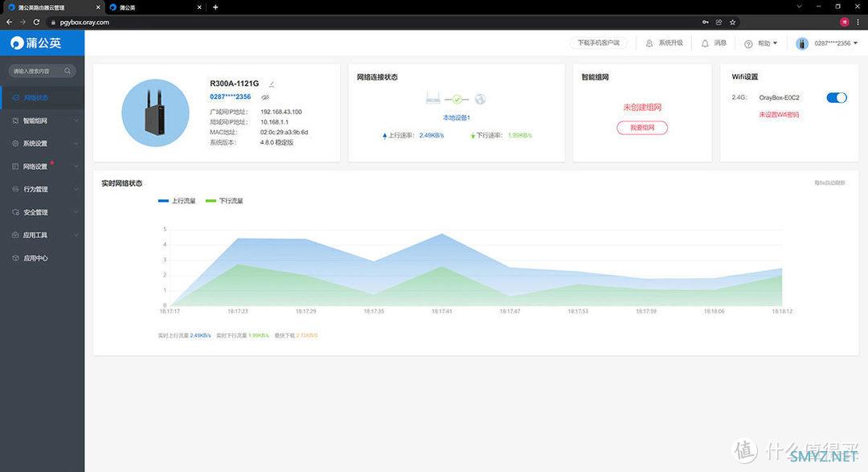Go back using the browser back arrow
The height and width of the screenshot is (472, 868).
click(x=10, y=23)
